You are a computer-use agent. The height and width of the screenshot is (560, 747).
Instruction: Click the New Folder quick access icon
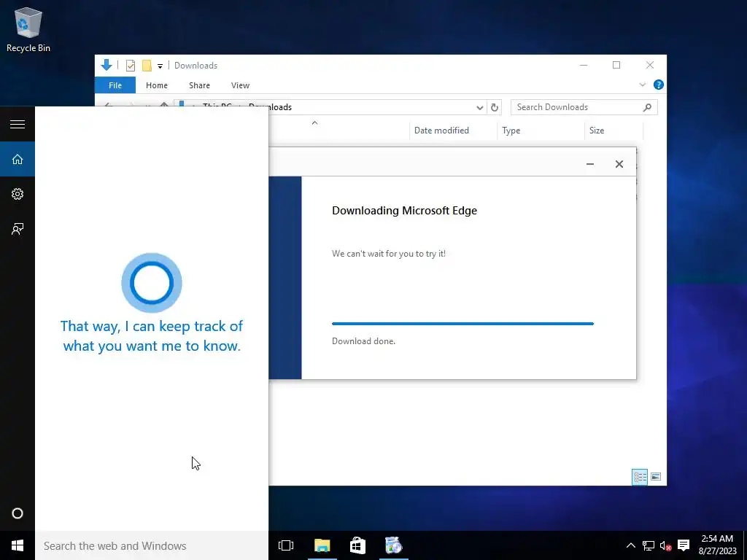point(147,66)
